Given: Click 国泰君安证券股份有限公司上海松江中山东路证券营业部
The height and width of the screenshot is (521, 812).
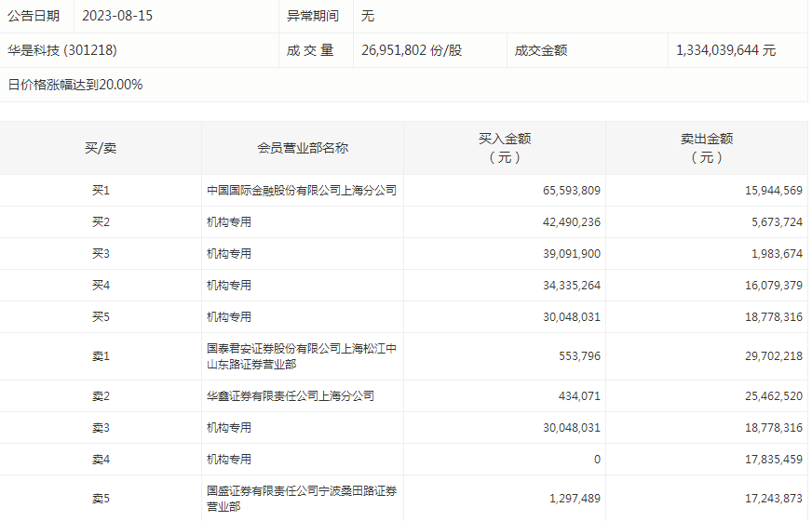Looking at the screenshot, I should [x=302, y=356].
